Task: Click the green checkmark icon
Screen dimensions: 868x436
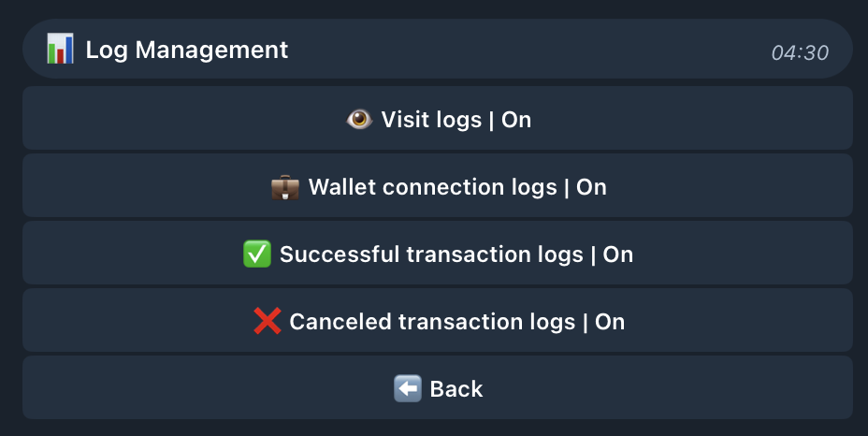Action: point(257,254)
